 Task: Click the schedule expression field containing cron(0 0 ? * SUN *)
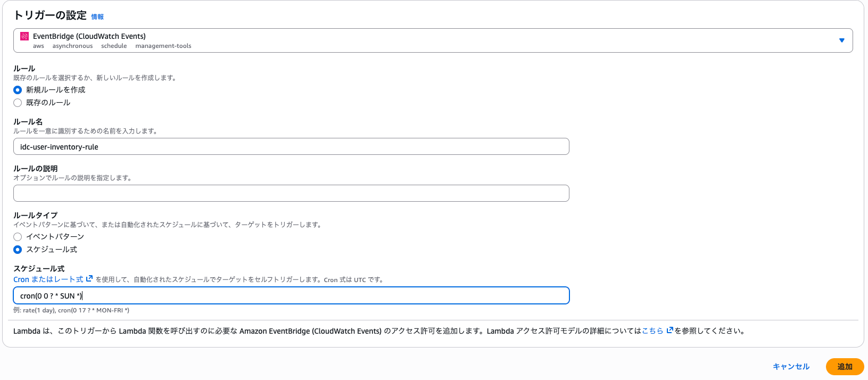tap(291, 295)
